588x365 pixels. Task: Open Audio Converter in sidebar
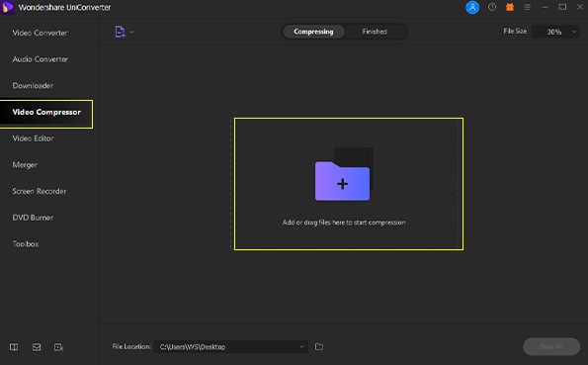tap(41, 59)
